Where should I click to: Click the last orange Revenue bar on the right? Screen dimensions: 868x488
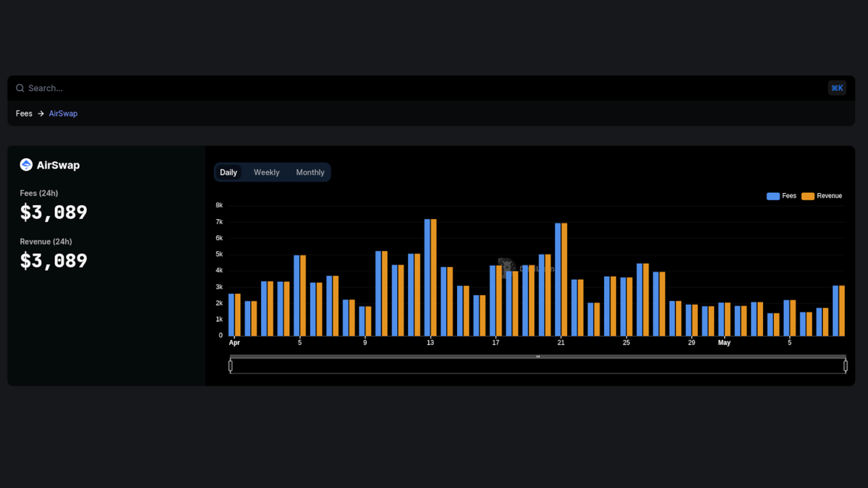click(842, 311)
